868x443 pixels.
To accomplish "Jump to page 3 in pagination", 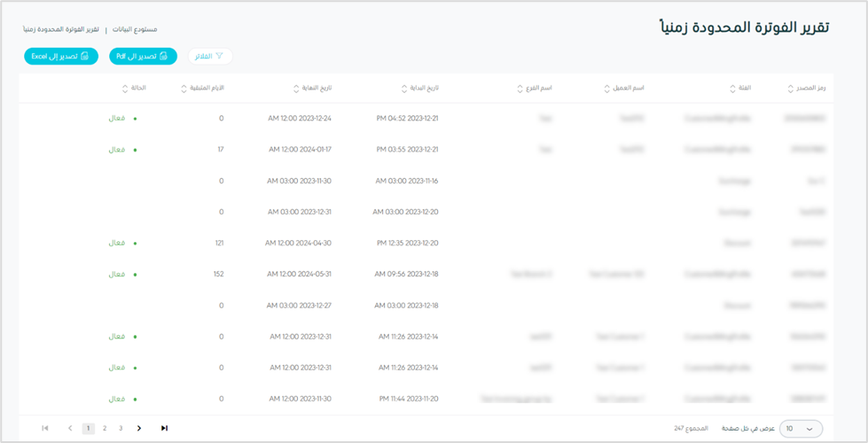I will coord(121,429).
